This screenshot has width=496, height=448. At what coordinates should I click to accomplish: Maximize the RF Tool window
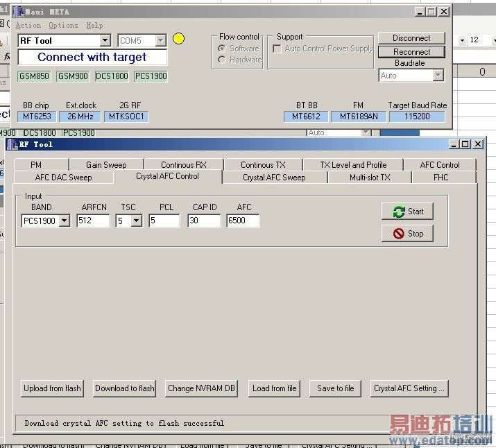(465, 144)
